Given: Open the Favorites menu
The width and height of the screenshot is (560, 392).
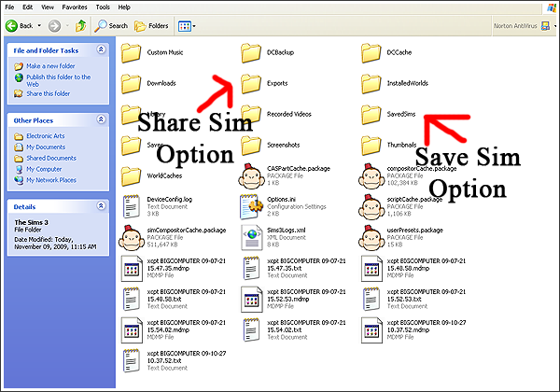Looking at the screenshot, I should click(x=75, y=7).
